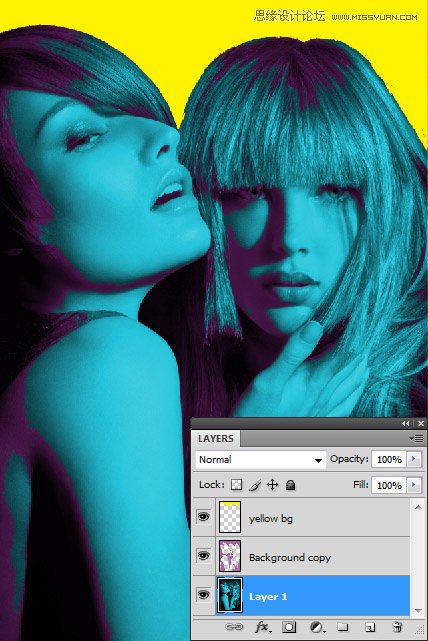Select the 'Background copy' layer name
This screenshot has height=641, width=428.
tap(290, 557)
